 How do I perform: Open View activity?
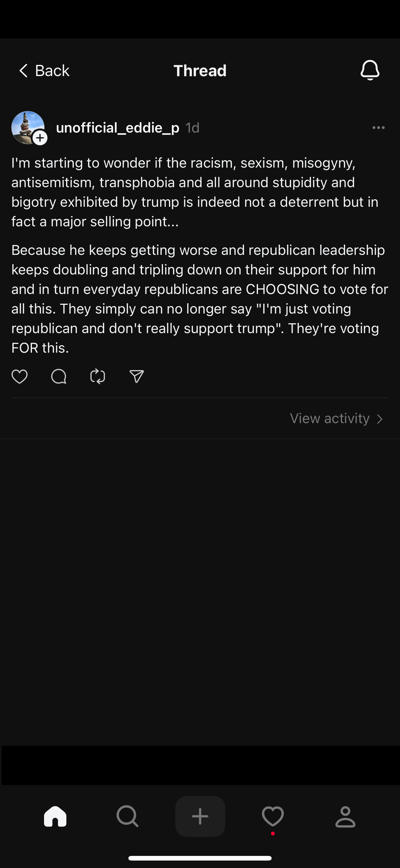pos(330,418)
